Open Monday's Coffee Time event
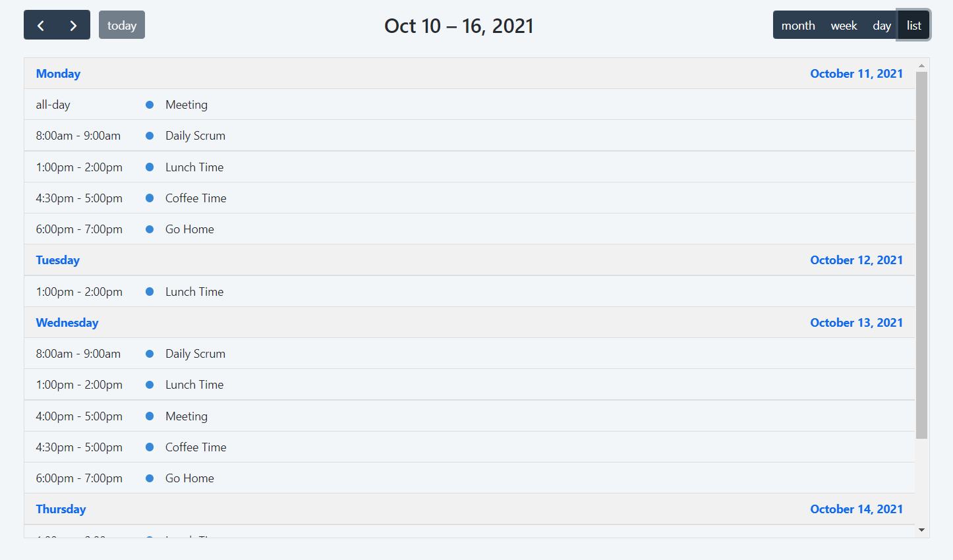The height and width of the screenshot is (560, 953). (x=196, y=198)
